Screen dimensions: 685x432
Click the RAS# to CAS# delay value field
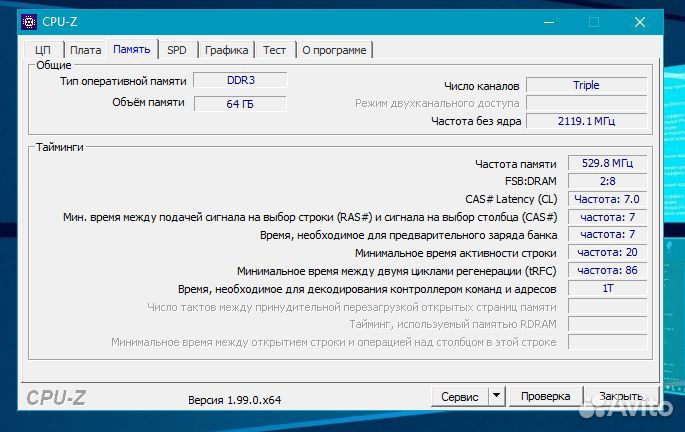[607, 217]
